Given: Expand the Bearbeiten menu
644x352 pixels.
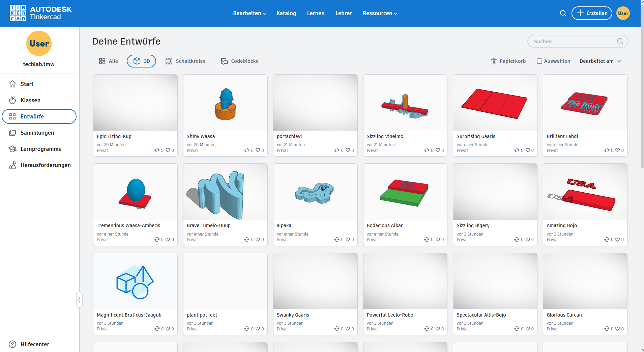Looking at the screenshot, I should (250, 13).
